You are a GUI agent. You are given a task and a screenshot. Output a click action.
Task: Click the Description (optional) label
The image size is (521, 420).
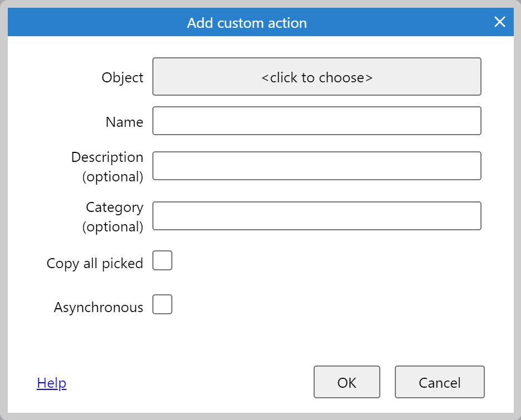point(107,167)
